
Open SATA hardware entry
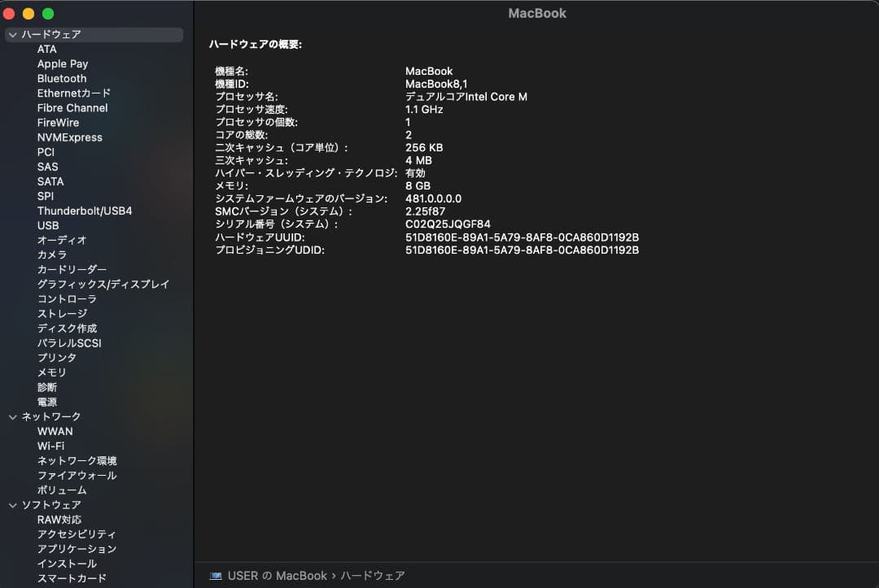coord(50,181)
